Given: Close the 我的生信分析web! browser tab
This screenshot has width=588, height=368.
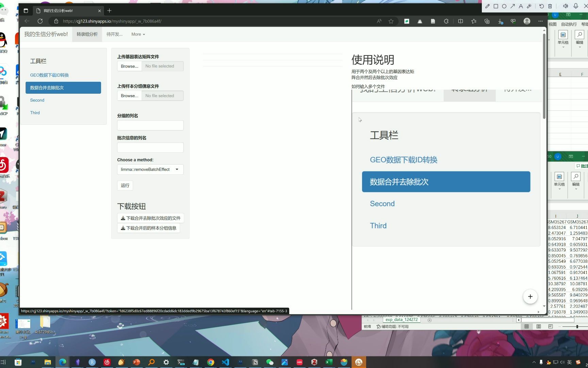Looking at the screenshot, I should (x=99, y=11).
